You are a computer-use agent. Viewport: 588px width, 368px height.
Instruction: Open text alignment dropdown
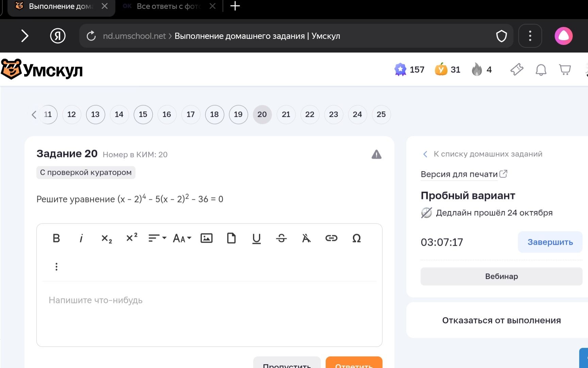coord(157,238)
